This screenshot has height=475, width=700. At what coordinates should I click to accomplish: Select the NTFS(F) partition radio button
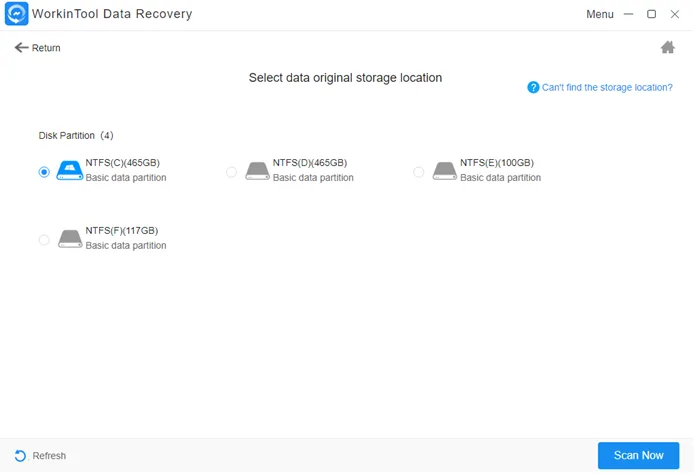44,240
